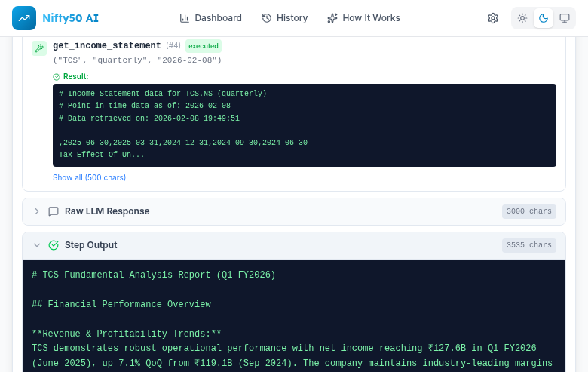Click the speech bubble icon for Raw LLM Response
Screen dimensions: 588x372
(54, 211)
